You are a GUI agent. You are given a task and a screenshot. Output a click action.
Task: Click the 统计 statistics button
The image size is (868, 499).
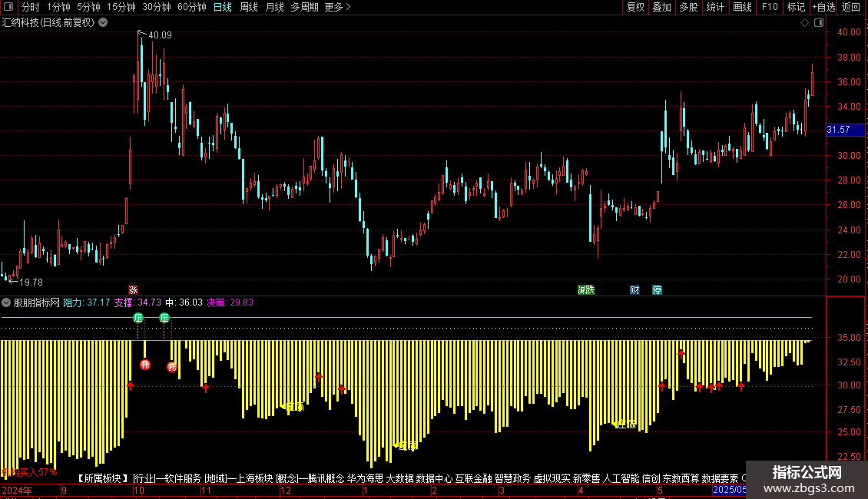tap(715, 7)
